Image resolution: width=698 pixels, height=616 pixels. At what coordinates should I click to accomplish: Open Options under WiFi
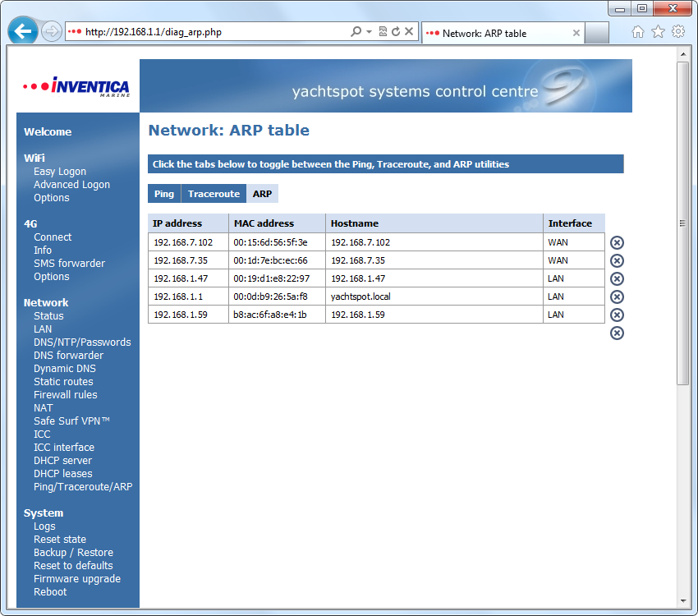pyautogui.click(x=52, y=198)
